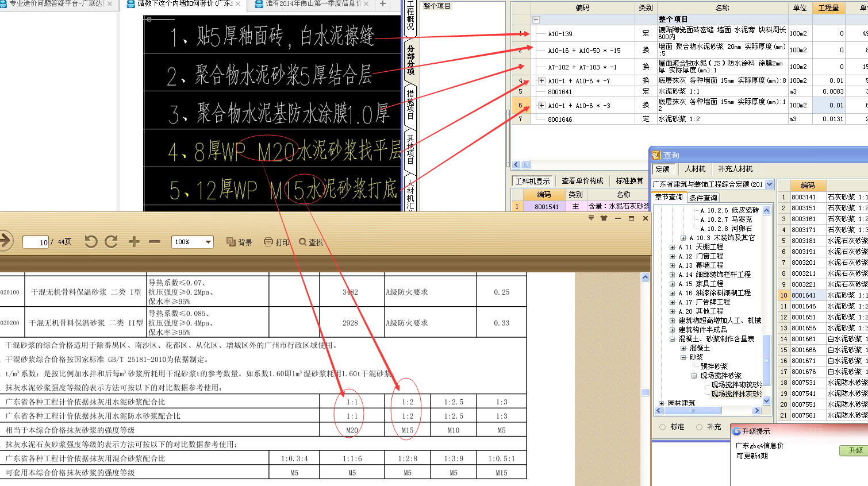This screenshot has width=868, height=486.
Task: Close the first browser tab 专业造价问题答疑平台
Action: coord(110,4)
